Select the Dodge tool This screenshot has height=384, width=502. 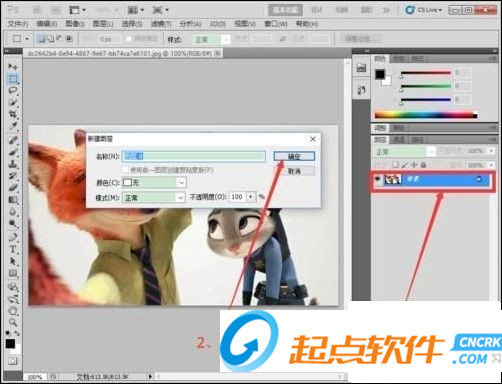[x=13, y=224]
